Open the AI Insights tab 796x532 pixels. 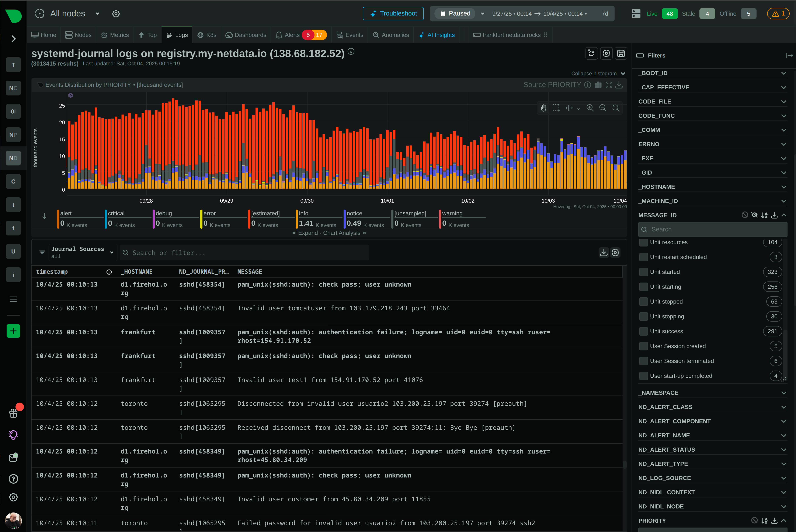(x=437, y=35)
